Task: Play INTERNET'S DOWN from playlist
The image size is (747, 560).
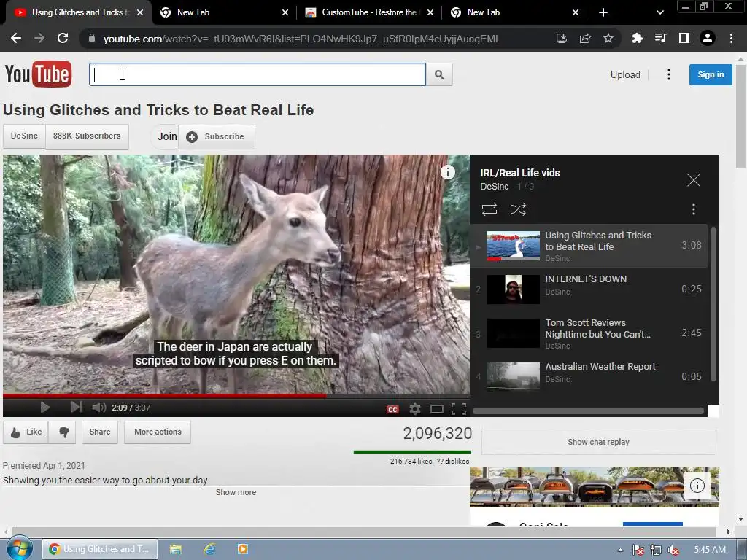Action: coord(589,289)
